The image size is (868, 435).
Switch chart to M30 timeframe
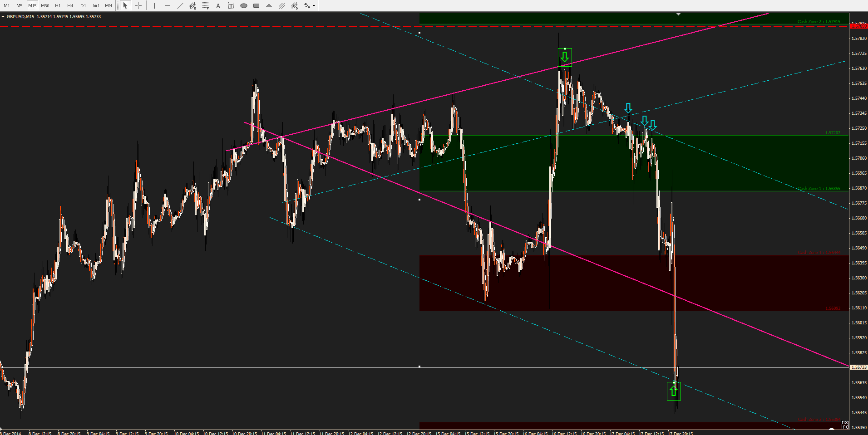pos(45,5)
